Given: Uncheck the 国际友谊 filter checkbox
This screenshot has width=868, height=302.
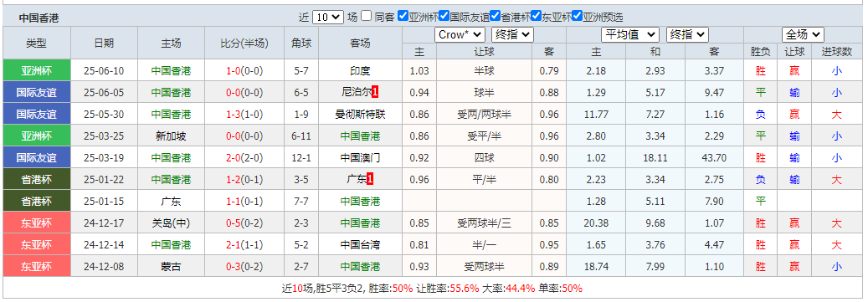Looking at the screenshot, I should (444, 16).
